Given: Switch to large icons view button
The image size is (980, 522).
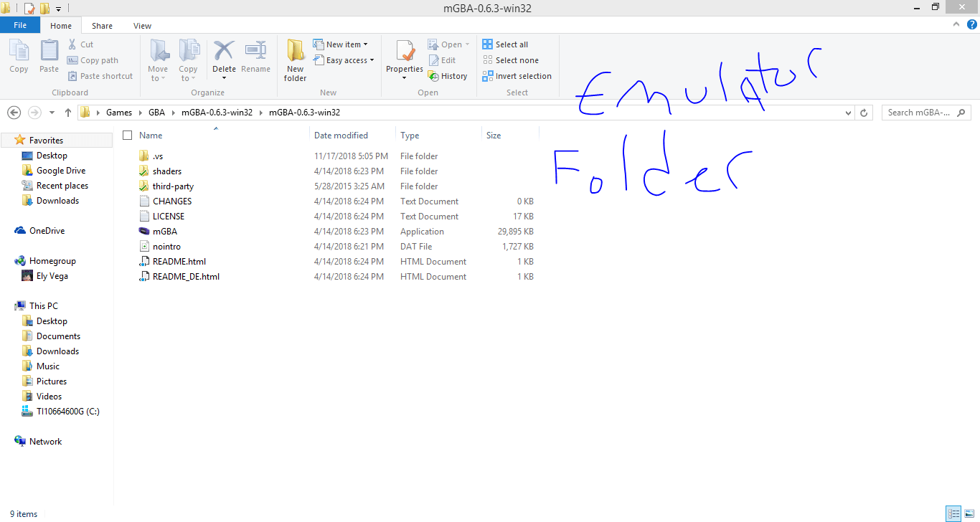Looking at the screenshot, I should coord(969,514).
